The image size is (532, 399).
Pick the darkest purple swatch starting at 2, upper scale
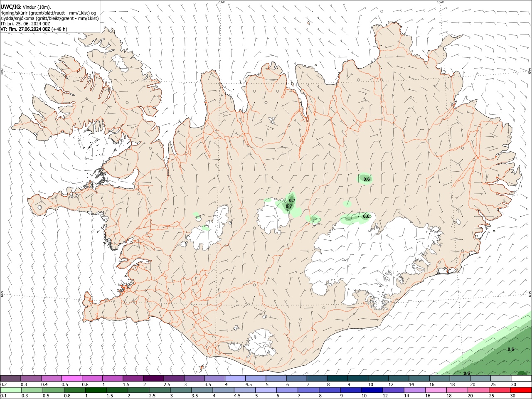point(153,379)
